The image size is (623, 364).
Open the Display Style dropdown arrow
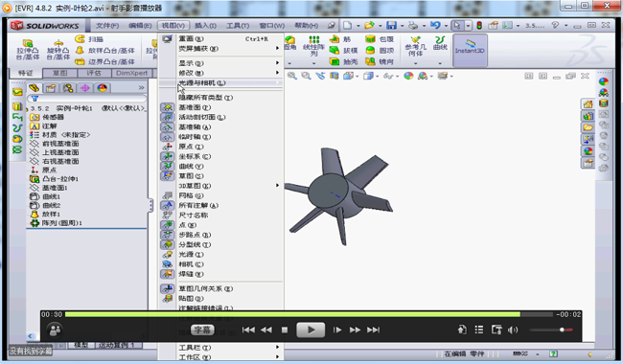[377, 76]
